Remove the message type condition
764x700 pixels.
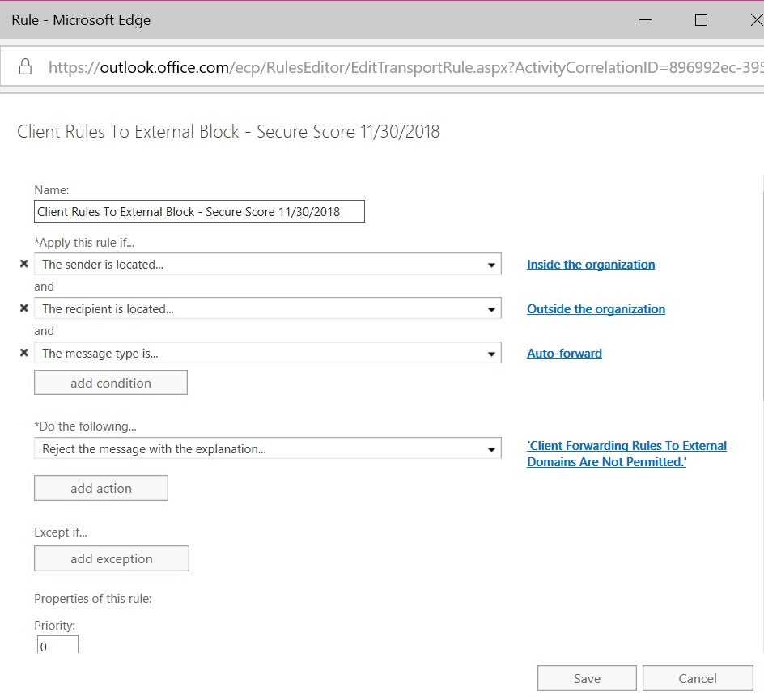(x=24, y=352)
